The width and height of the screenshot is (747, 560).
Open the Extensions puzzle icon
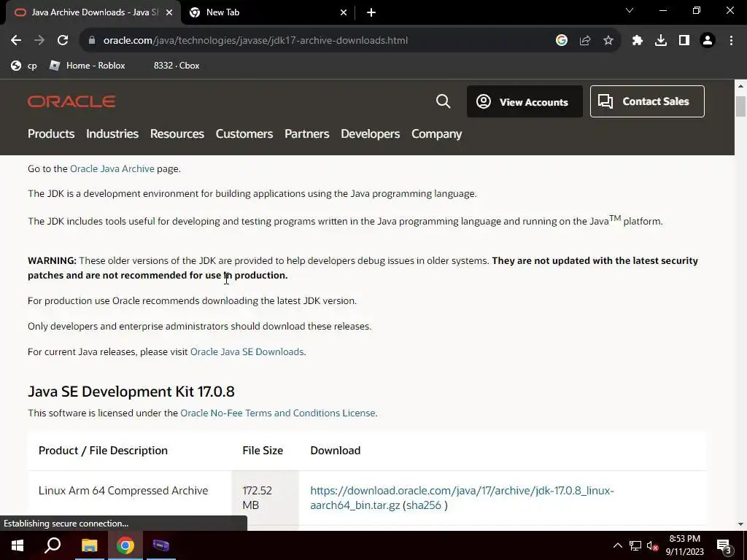pos(638,41)
